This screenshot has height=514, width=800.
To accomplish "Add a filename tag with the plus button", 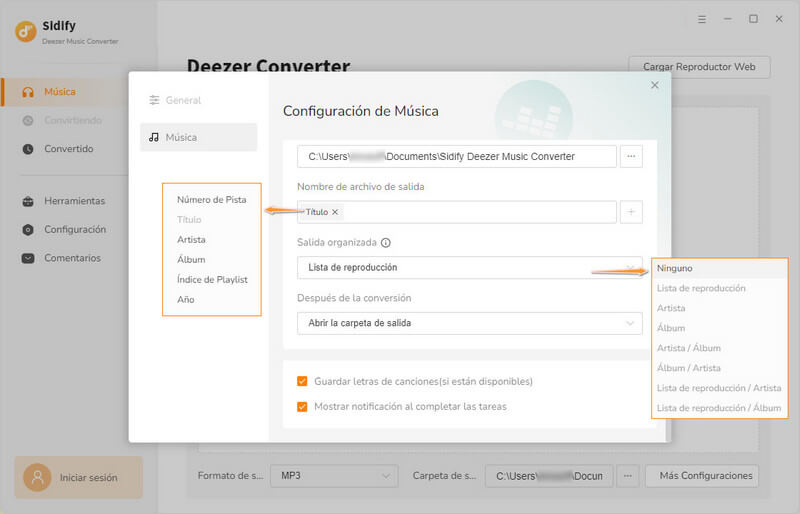I will (x=631, y=212).
